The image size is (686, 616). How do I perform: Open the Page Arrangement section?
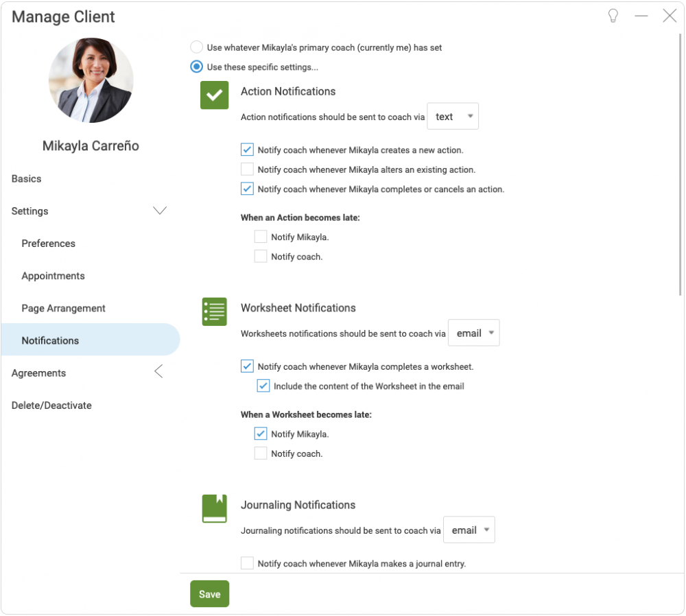click(x=63, y=308)
